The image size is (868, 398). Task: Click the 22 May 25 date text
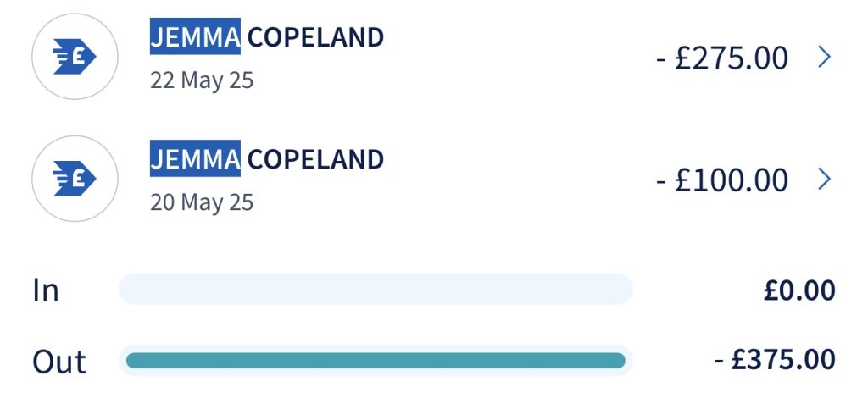click(x=202, y=80)
